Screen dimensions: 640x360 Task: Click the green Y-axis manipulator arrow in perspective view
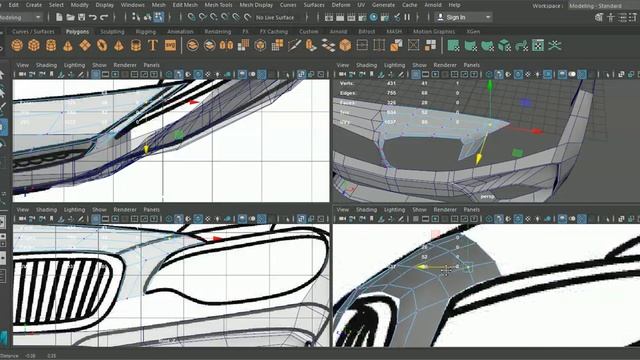pyautogui.click(x=490, y=85)
